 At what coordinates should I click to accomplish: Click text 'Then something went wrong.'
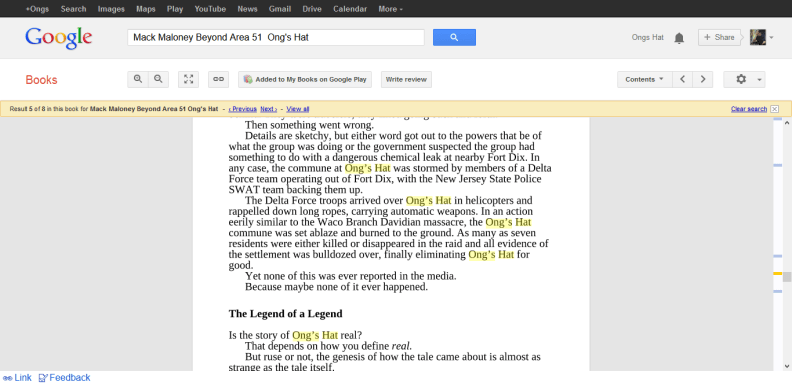pos(309,125)
